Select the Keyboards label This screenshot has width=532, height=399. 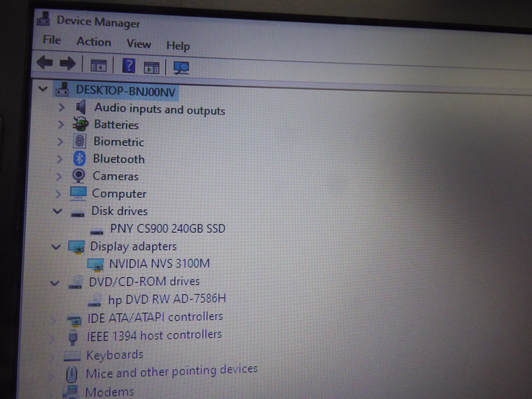pyautogui.click(x=115, y=355)
